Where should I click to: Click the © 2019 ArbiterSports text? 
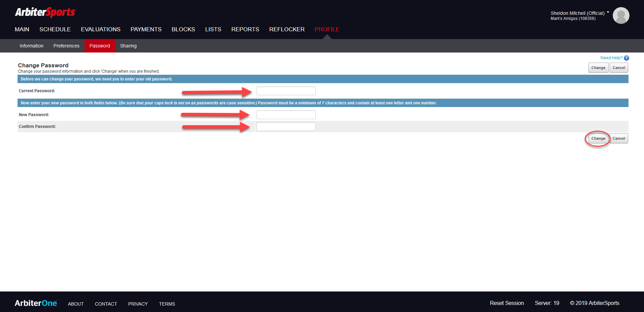pyautogui.click(x=595, y=303)
